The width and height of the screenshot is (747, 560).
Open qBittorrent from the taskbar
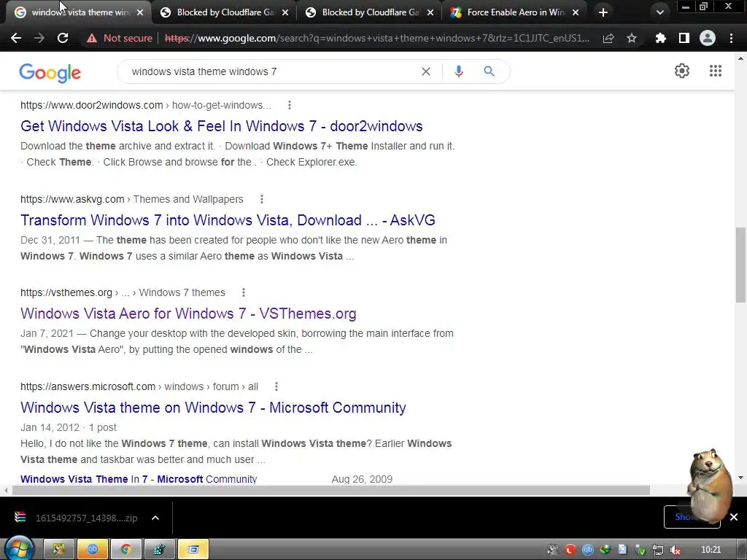[x=93, y=550]
